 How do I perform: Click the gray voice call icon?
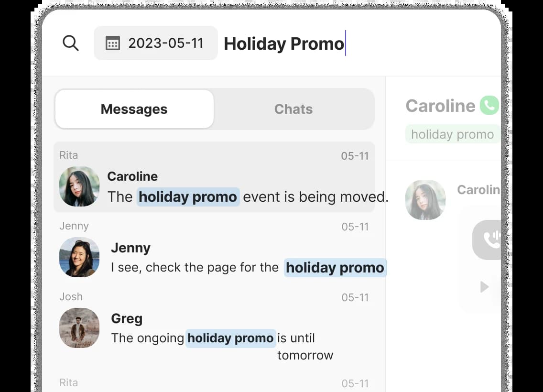pyautogui.click(x=489, y=240)
